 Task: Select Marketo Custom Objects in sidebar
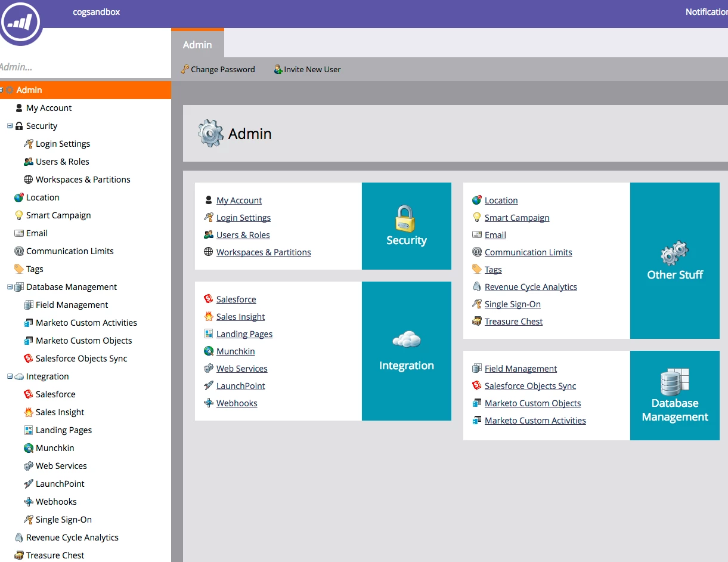83,341
